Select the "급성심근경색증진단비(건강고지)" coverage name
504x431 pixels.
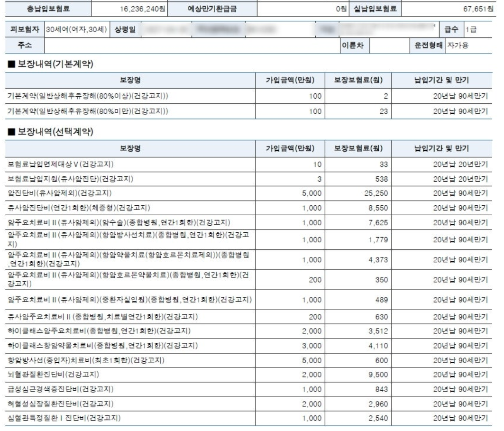point(60,389)
